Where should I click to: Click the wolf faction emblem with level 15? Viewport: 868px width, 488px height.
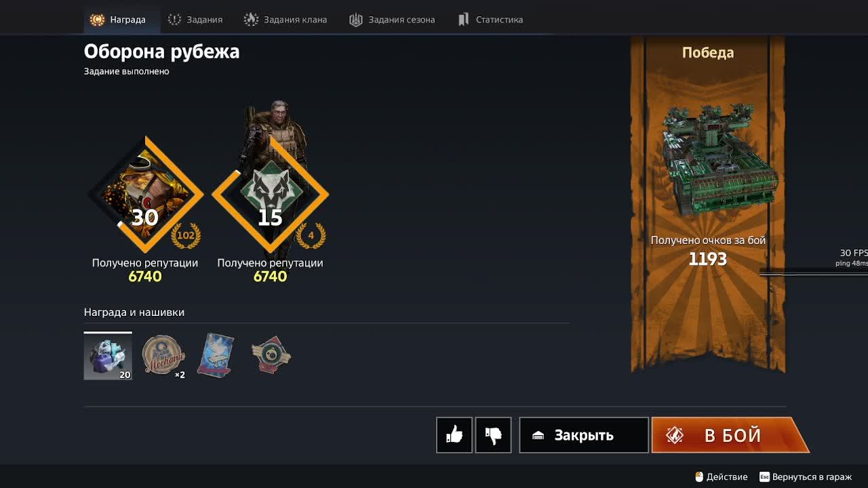click(x=270, y=195)
